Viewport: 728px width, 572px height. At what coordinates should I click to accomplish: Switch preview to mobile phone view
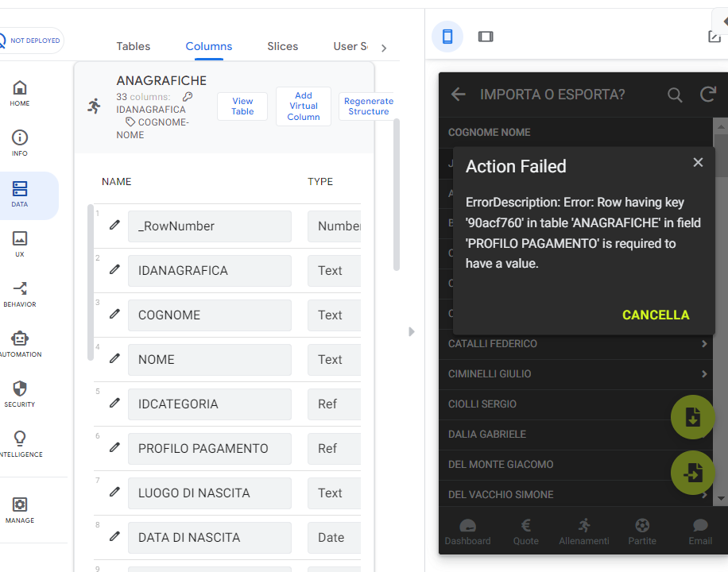point(447,37)
